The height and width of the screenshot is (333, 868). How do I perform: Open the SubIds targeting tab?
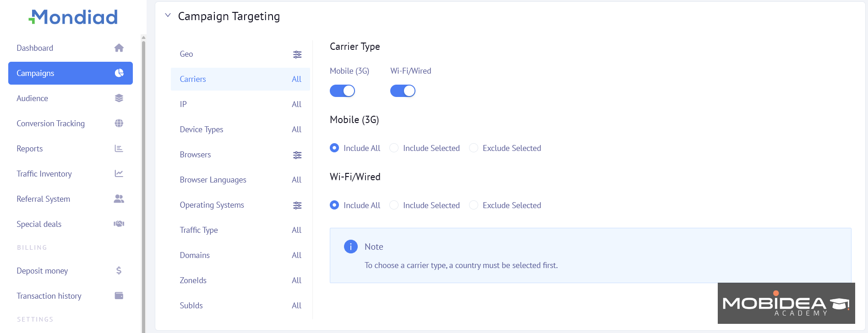(x=240, y=306)
